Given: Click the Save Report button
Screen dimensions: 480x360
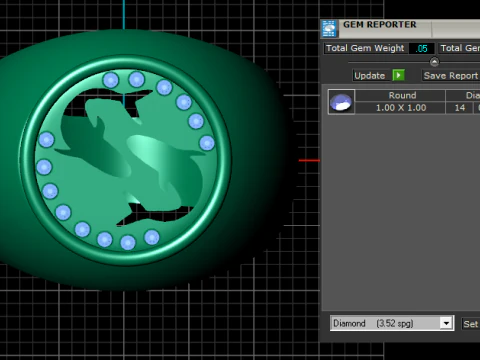Looking at the screenshot, I should tap(451, 76).
